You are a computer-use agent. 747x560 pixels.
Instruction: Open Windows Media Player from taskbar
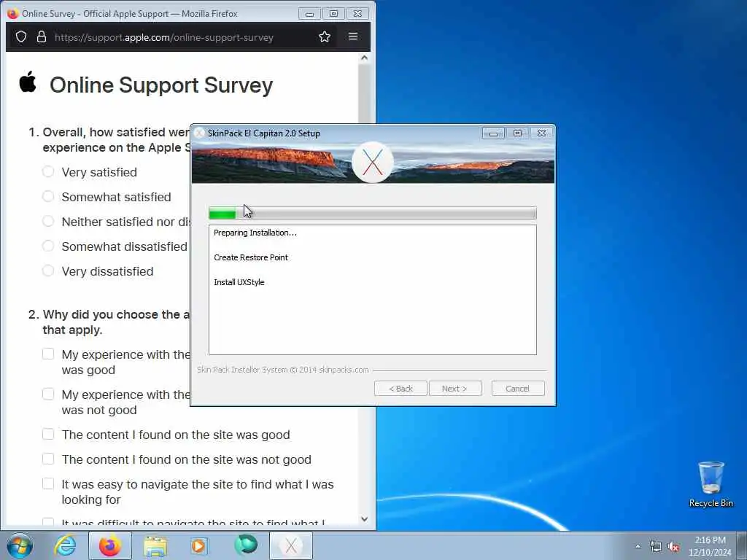(x=198, y=546)
